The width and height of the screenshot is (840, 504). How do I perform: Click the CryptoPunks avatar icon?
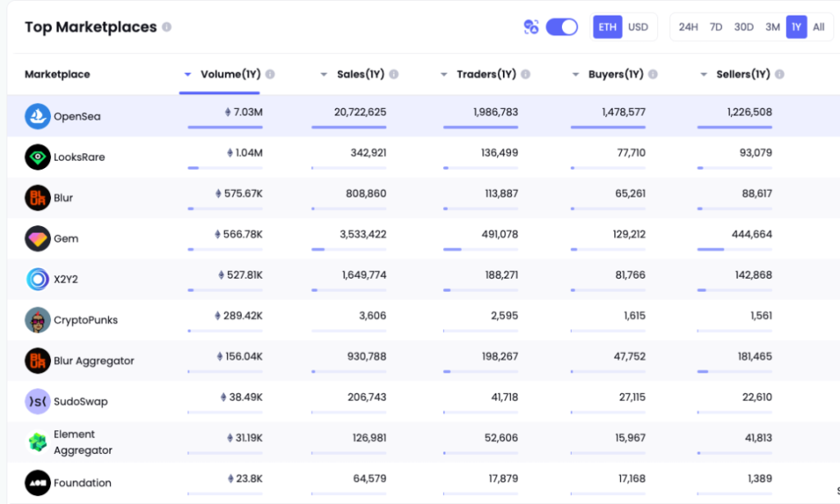click(38, 320)
